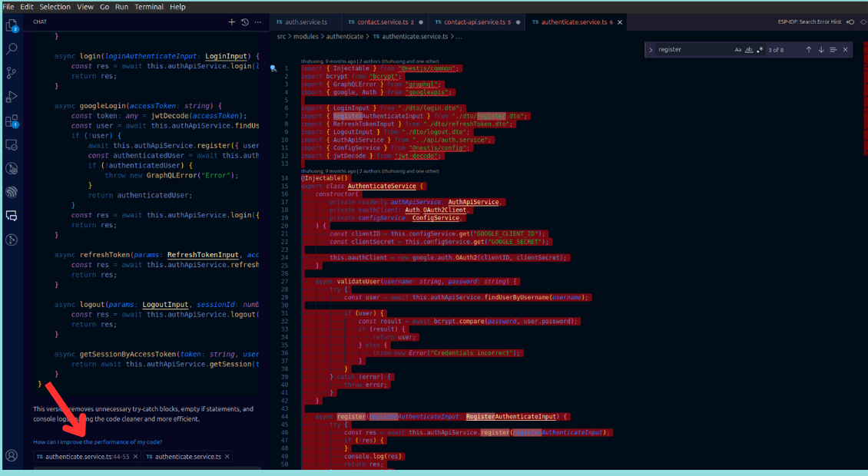Jump to the next register match
This screenshot has height=476, width=868.
[821, 49]
